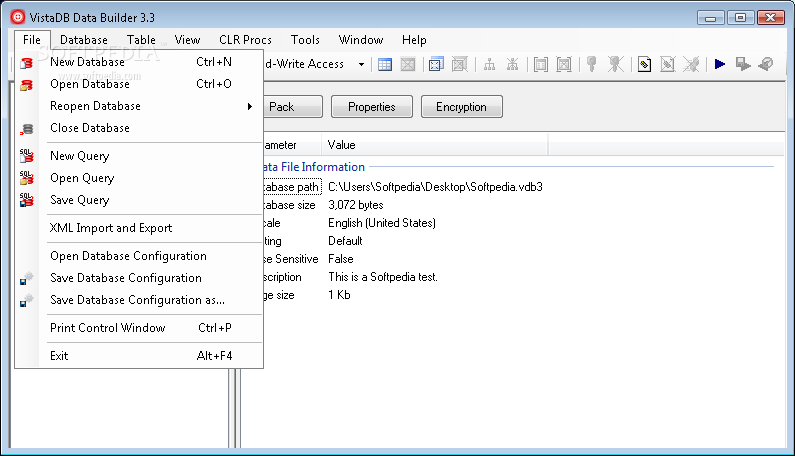Click the New Query SQL icon
The image size is (795, 456).
(x=26, y=156)
